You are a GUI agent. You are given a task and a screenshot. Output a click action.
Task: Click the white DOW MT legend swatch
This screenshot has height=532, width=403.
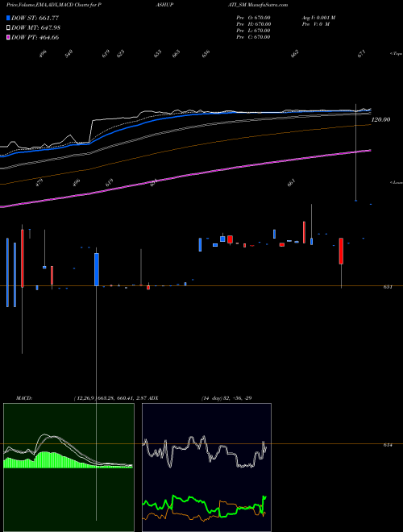[8, 28]
